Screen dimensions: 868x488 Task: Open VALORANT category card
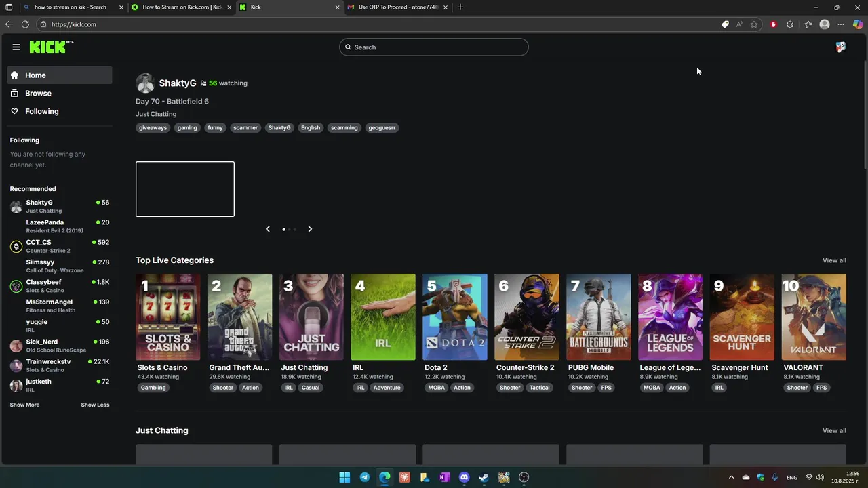[x=814, y=317]
